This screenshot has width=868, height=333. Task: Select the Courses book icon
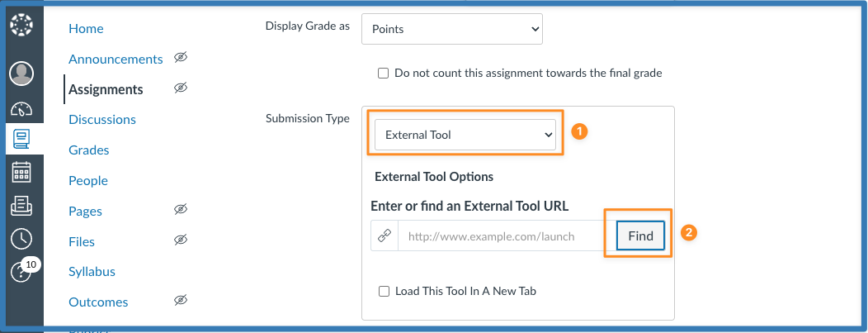(21, 138)
